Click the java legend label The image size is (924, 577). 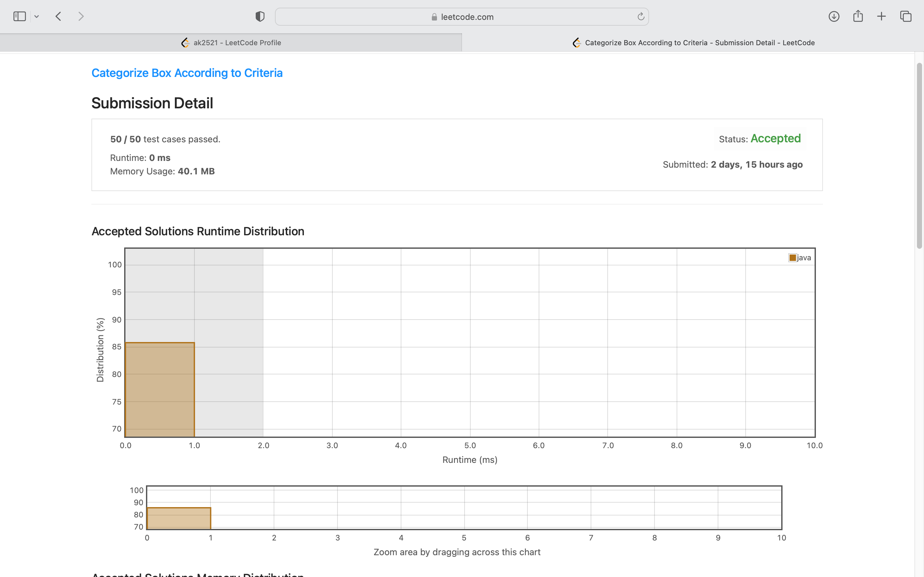(x=804, y=258)
